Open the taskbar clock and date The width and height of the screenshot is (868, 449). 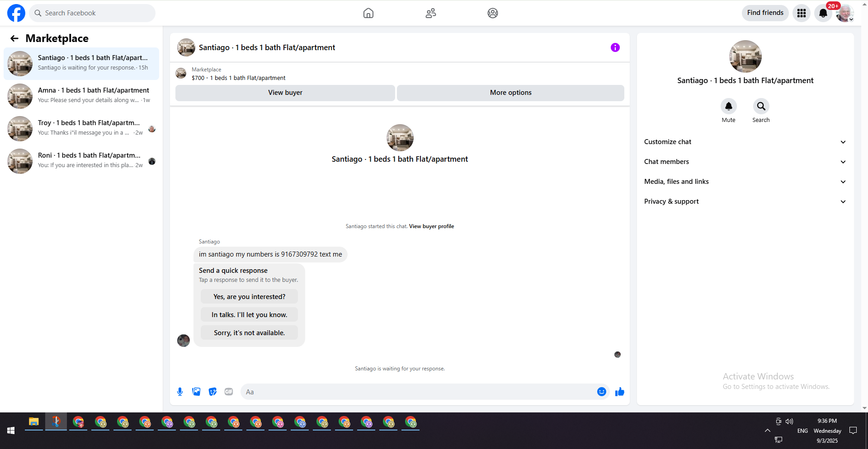point(827,430)
